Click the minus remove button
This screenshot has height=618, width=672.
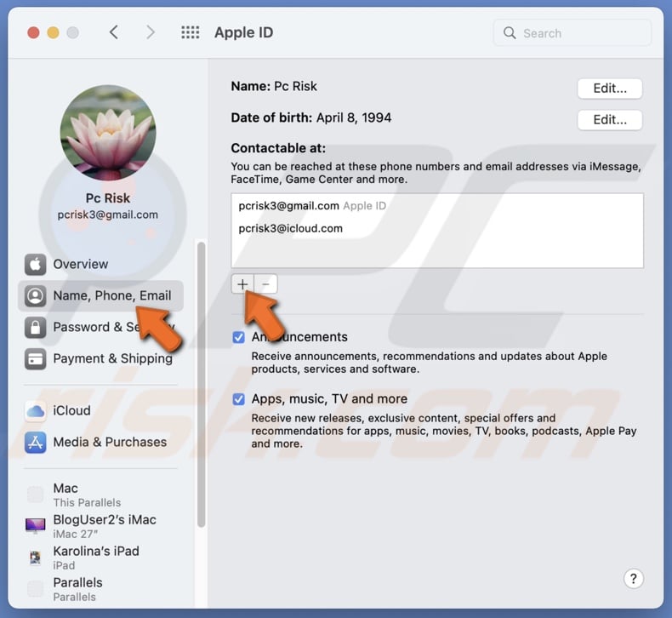(x=266, y=284)
